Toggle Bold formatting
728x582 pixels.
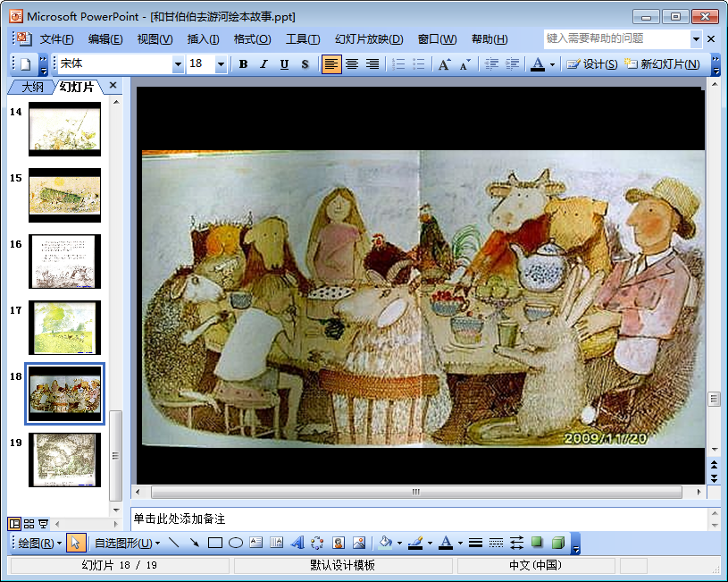tap(243, 64)
